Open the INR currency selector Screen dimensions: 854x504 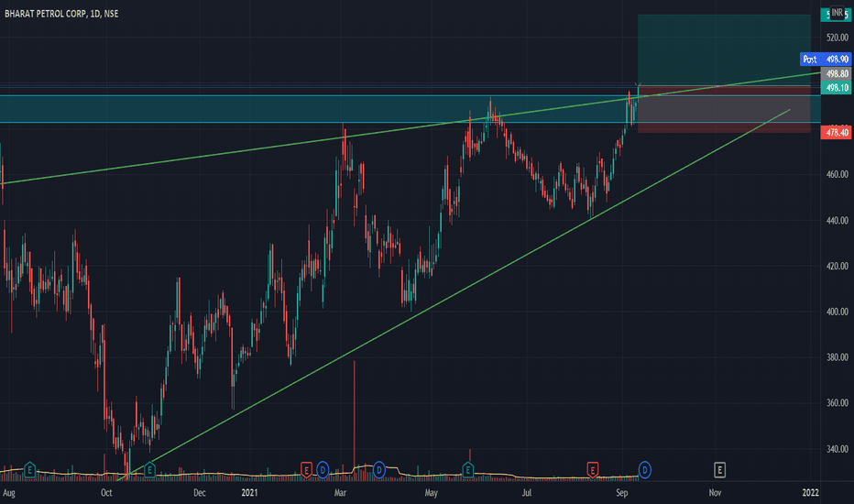pyautogui.click(x=837, y=13)
